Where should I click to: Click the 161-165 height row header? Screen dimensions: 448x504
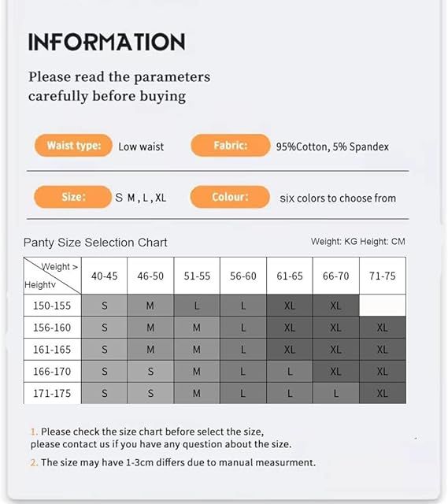[53, 350]
